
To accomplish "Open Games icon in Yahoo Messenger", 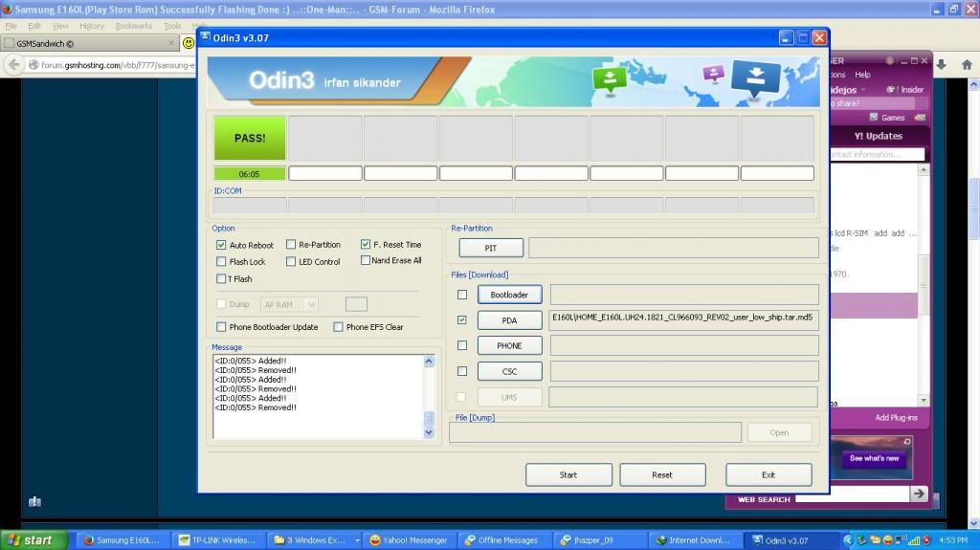I will tap(873, 117).
